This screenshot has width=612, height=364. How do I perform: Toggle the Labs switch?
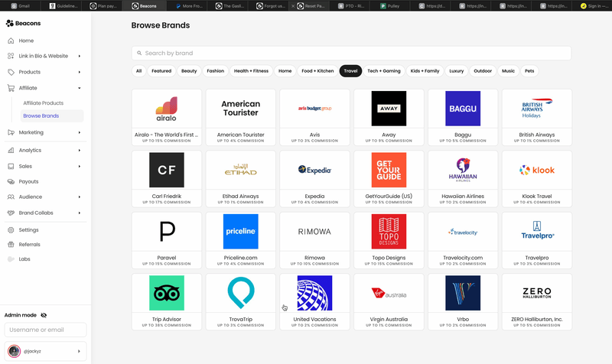[11, 259]
